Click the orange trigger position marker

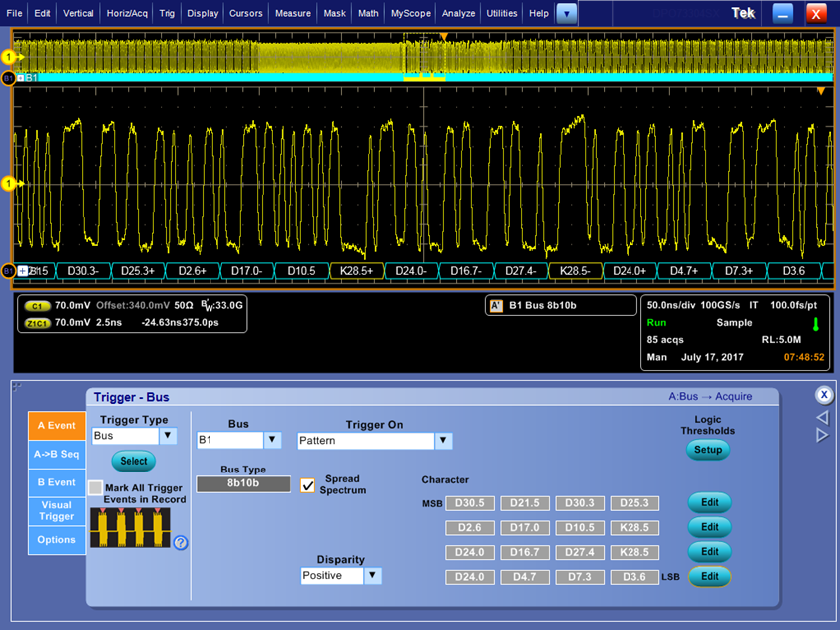click(444, 37)
